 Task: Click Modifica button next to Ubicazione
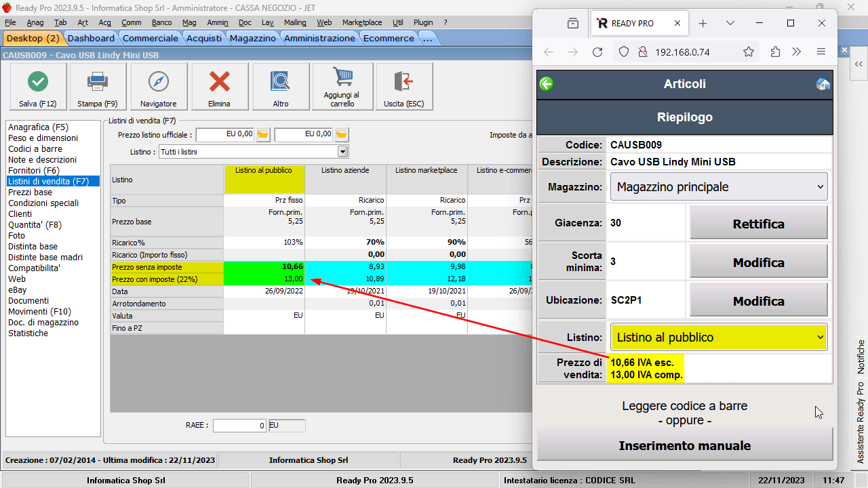759,300
